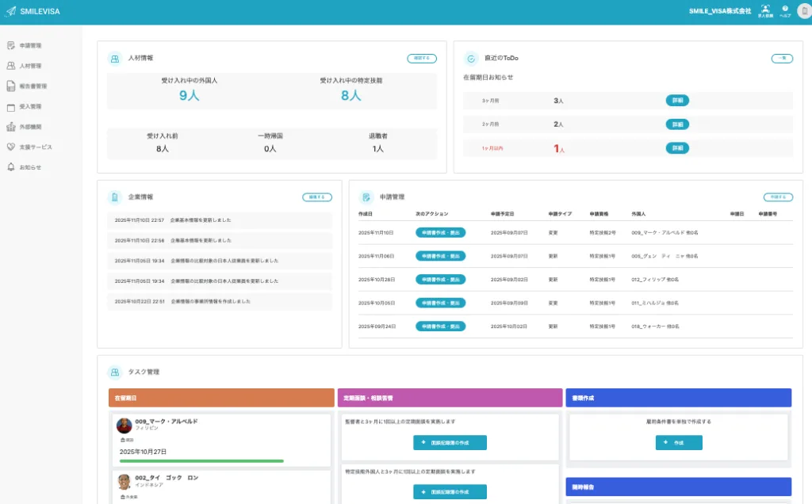Click 一覧 button in 直近のToDo panel
The width and height of the screenshot is (812, 504).
pyautogui.click(x=782, y=59)
